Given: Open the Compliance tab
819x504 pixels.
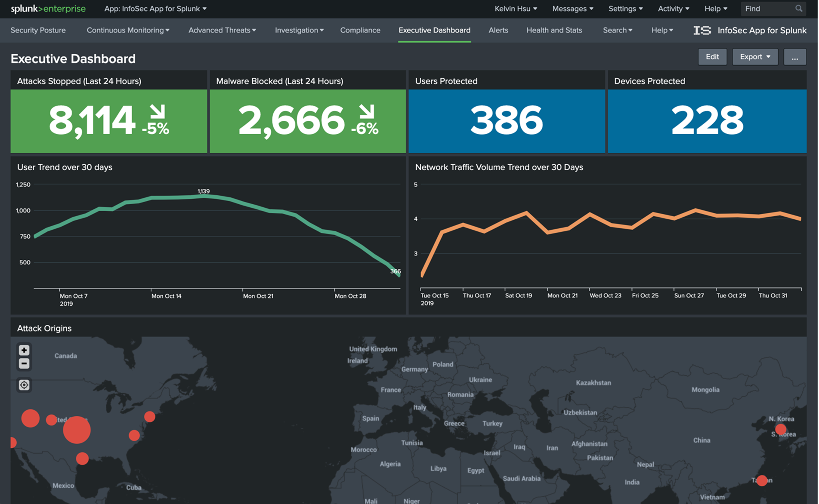Looking at the screenshot, I should click(360, 30).
